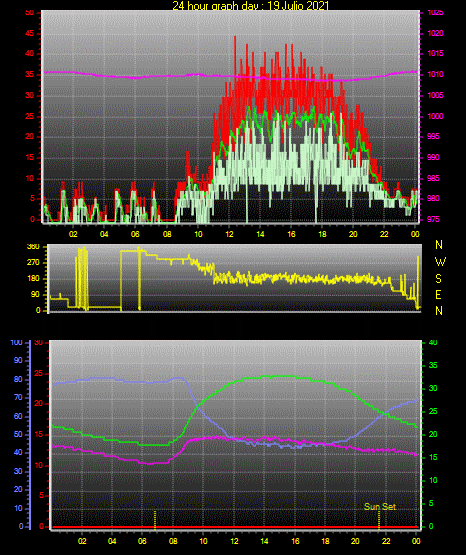
Task: Click pressure axis value 990
Action: click(x=433, y=157)
